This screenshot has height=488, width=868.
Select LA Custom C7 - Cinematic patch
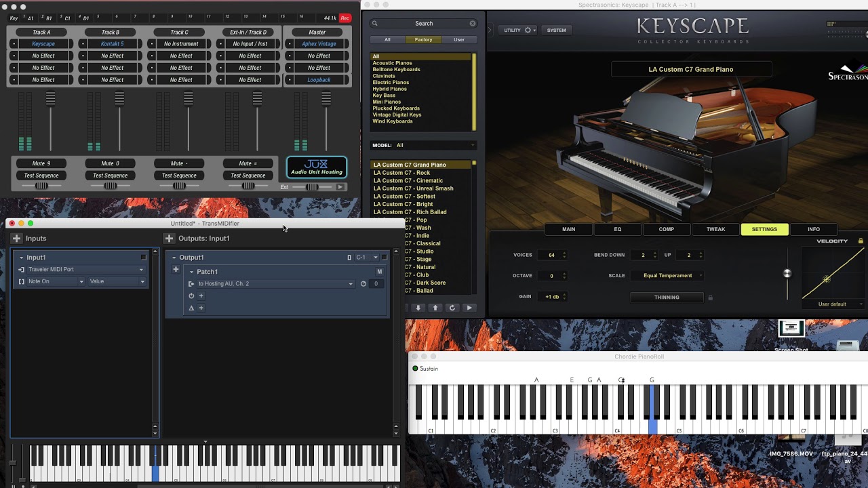[x=408, y=181]
